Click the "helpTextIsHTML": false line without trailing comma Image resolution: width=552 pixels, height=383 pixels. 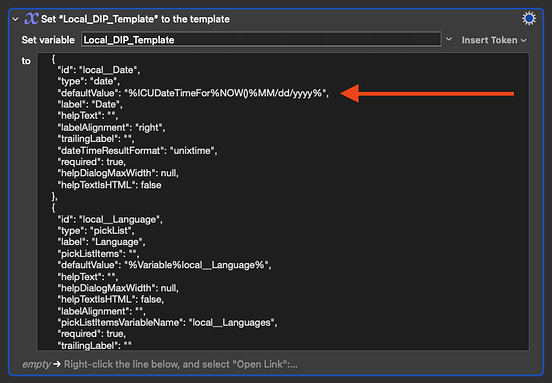pos(109,185)
